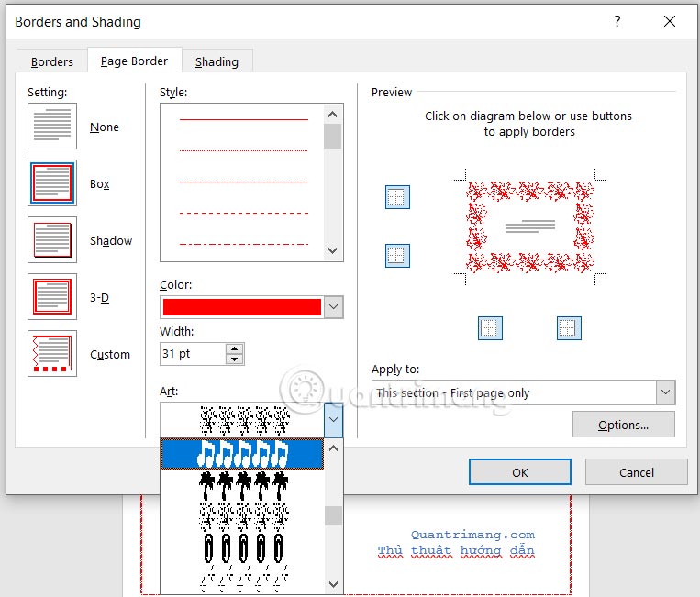Screen dimensions: 700x597
Task: Open the Options... button
Action: point(623,425)
